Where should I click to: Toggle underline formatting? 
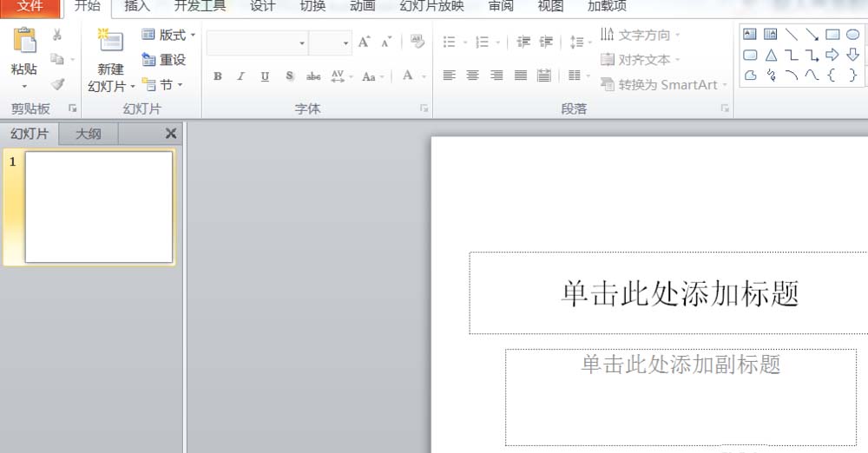click(x=265, y=76)
